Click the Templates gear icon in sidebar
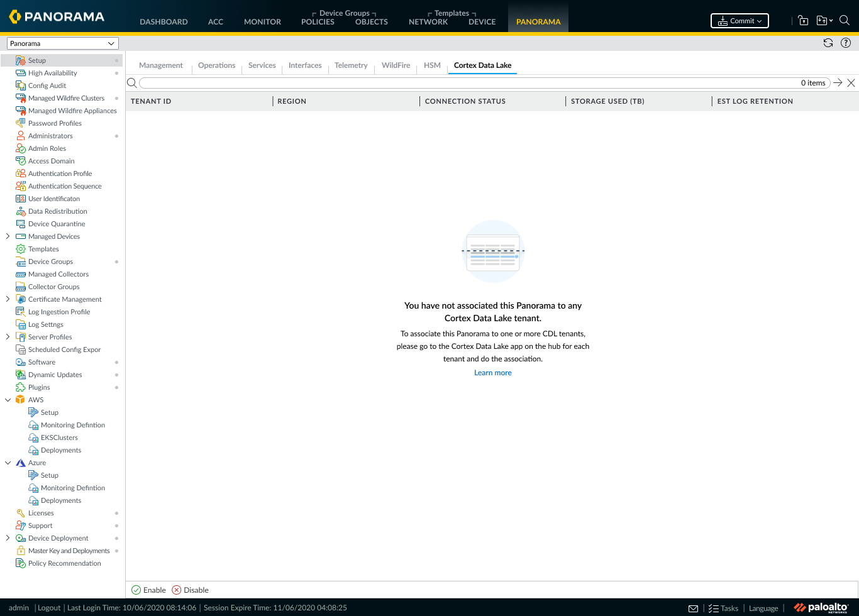 coord(21,249)
